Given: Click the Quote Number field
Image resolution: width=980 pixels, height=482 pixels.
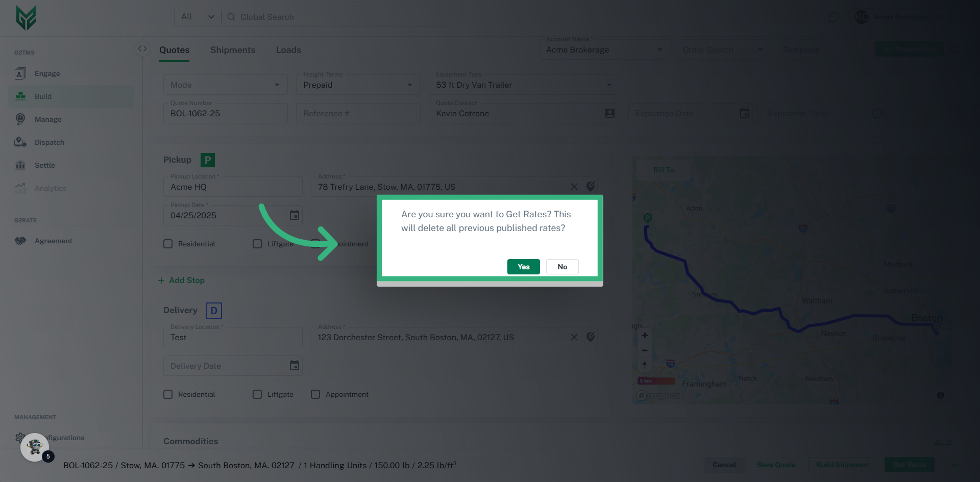Looking at the screenshot, I should click(226, 113).
